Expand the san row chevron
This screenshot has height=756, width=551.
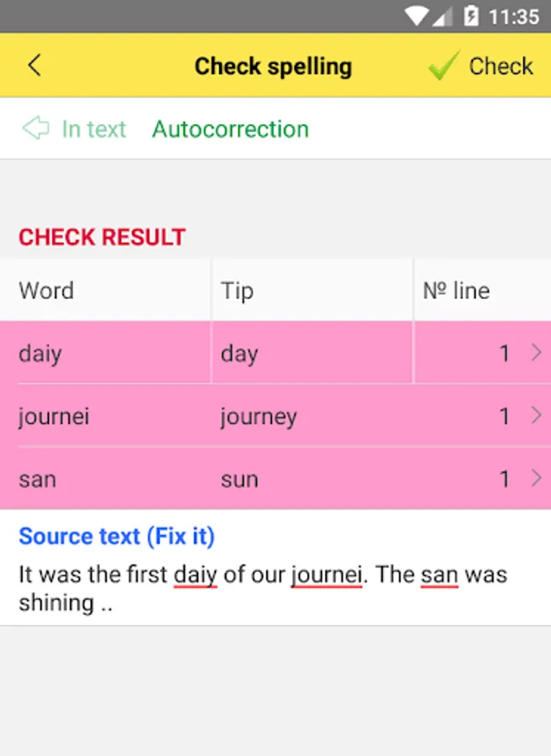pyautogui.click(x=536, y=478)
